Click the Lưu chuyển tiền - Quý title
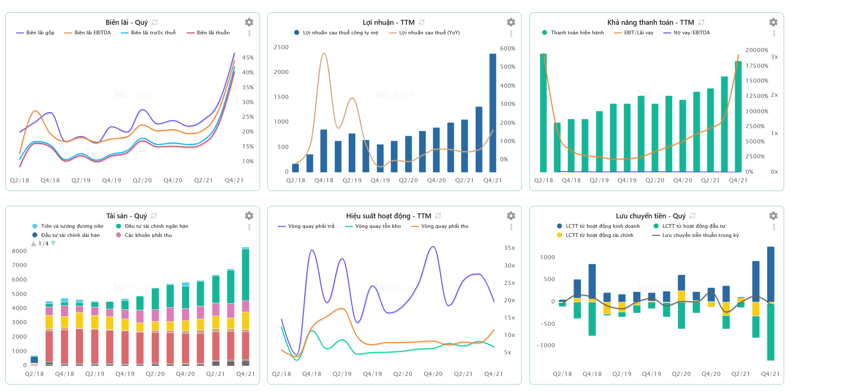The image size is (868, 392). 651,216
